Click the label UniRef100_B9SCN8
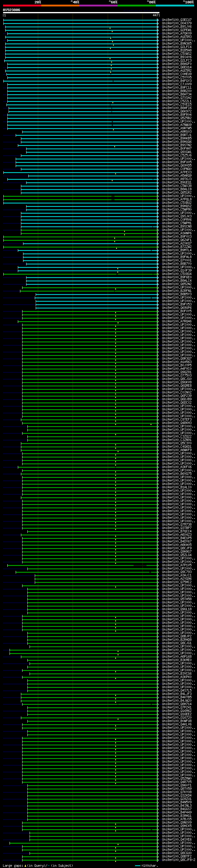The height and width of the screenshot is (868, 197). click(x=176, y=226)
